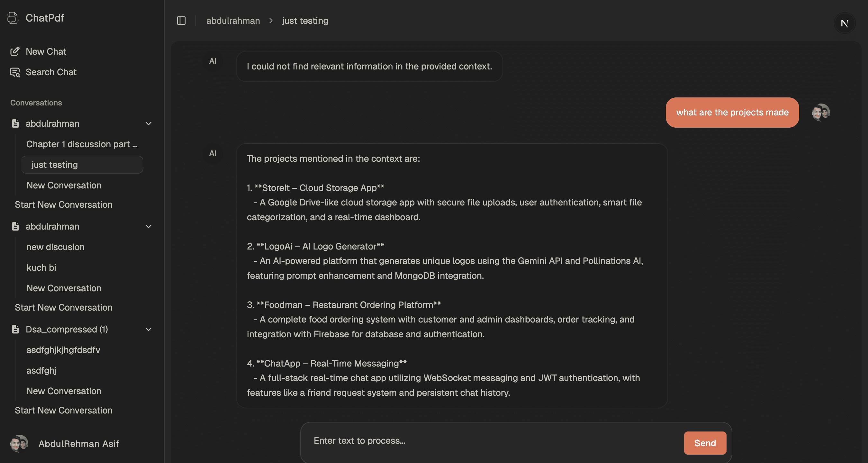868x463 pixels.
Task: Select the 'kuch bi' conversation
Action: coord(41,268)
